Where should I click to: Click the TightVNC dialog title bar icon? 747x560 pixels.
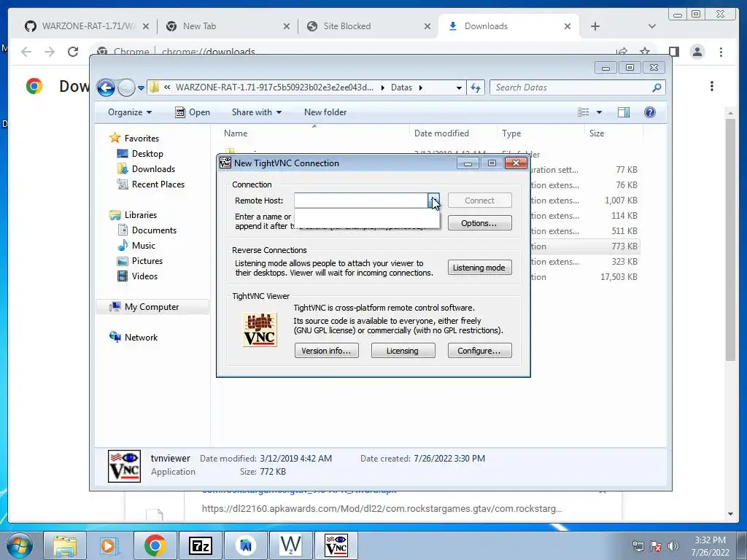pos(225,163)
